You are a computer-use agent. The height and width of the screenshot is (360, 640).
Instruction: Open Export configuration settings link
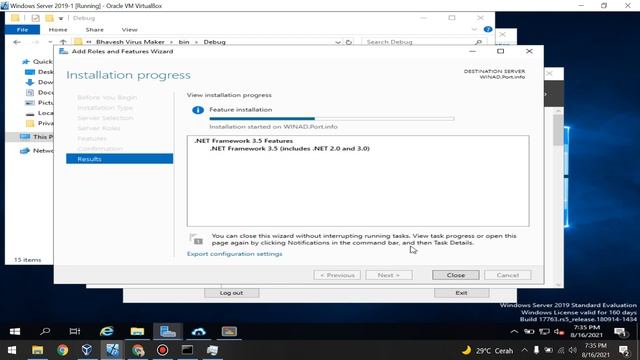click(234, 254)
